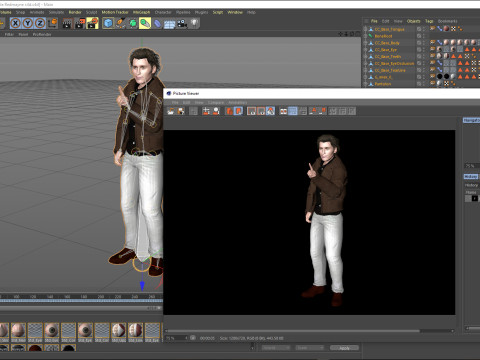Select the CC_Base_Tongue object row
The width and height of the screenshot is (480, 360).
coord(389,29)
